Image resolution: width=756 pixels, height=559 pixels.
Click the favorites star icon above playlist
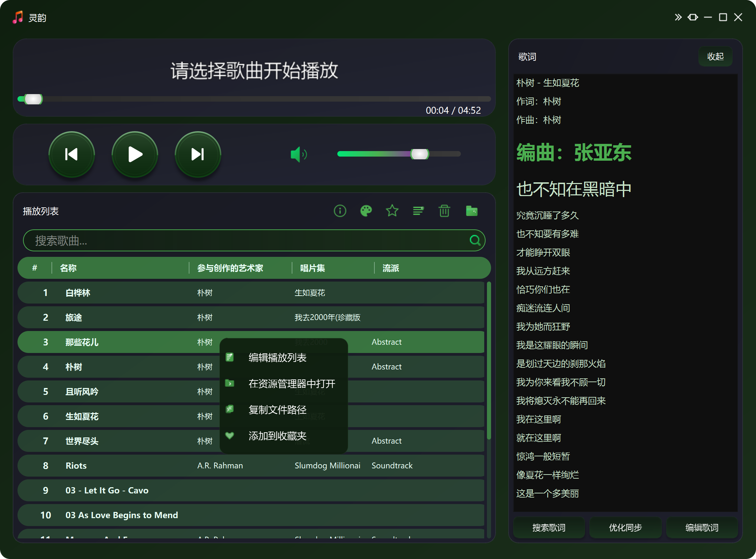[x=392, y=211]
